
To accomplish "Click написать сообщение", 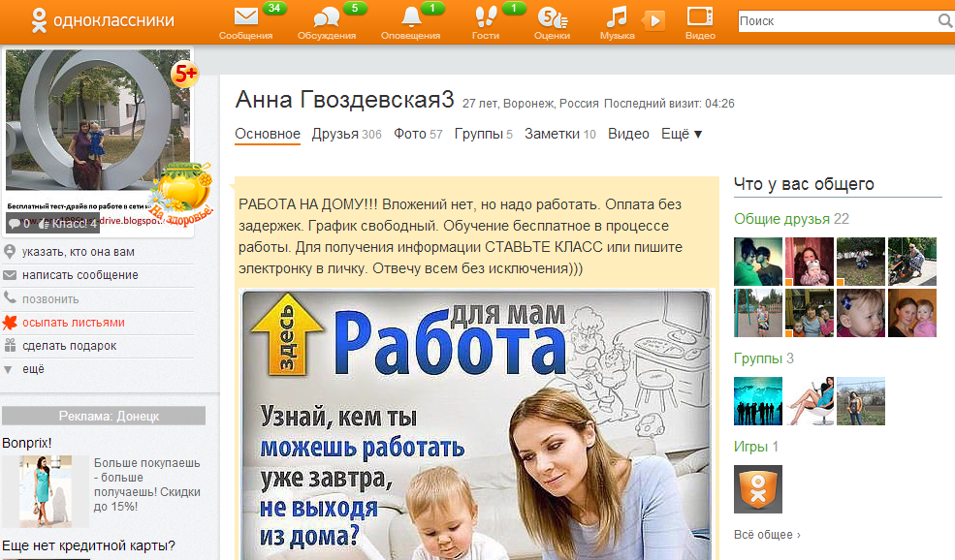I will pyautogui.click(x=80, y=275).
